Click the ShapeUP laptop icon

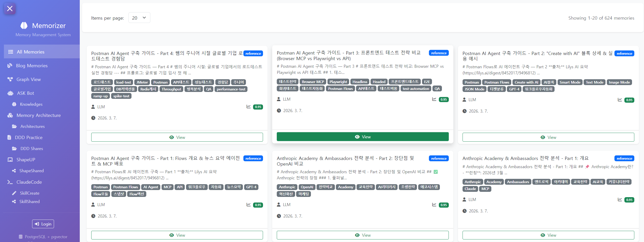point(10,160)
